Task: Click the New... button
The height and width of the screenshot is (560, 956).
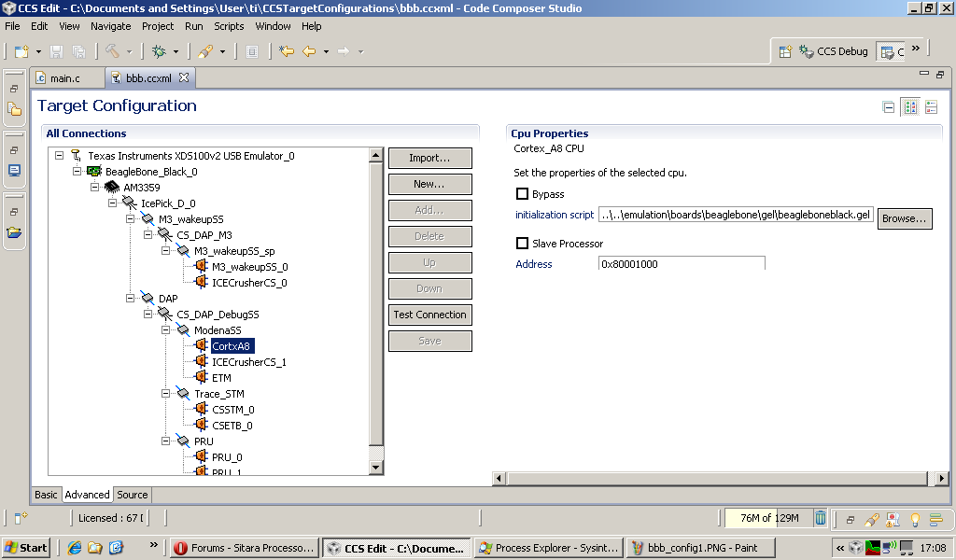Action: (x=429, y=184)
